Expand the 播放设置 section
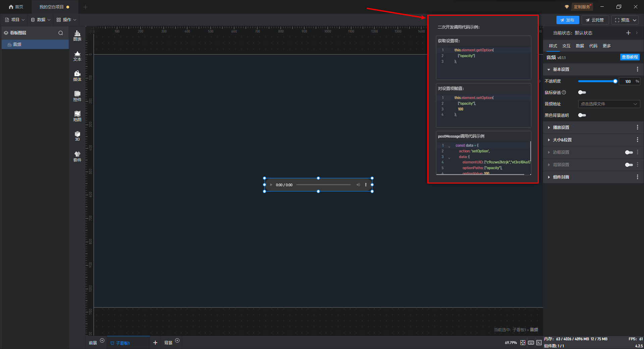The height and width of the screenshot is (349, 644). [561, 128]
